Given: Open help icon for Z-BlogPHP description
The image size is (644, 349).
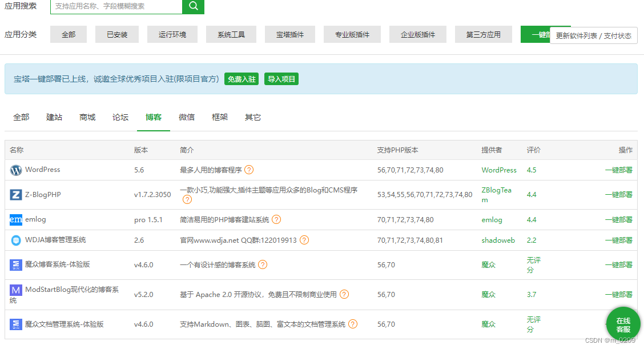Looking at the screenshot, I should (x=187, y=200).
